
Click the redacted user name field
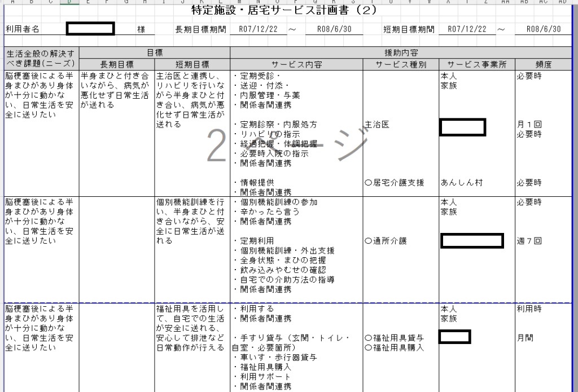point(90,29)
